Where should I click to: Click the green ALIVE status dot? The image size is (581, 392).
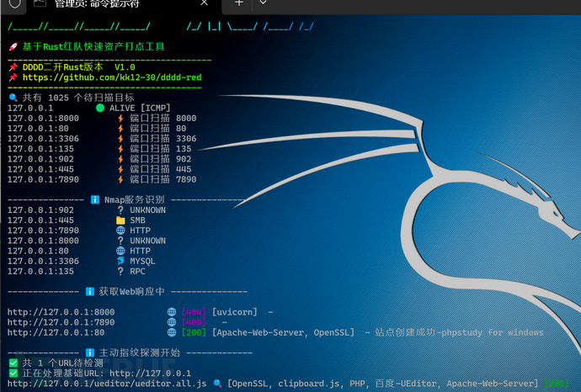coord(100,108)
